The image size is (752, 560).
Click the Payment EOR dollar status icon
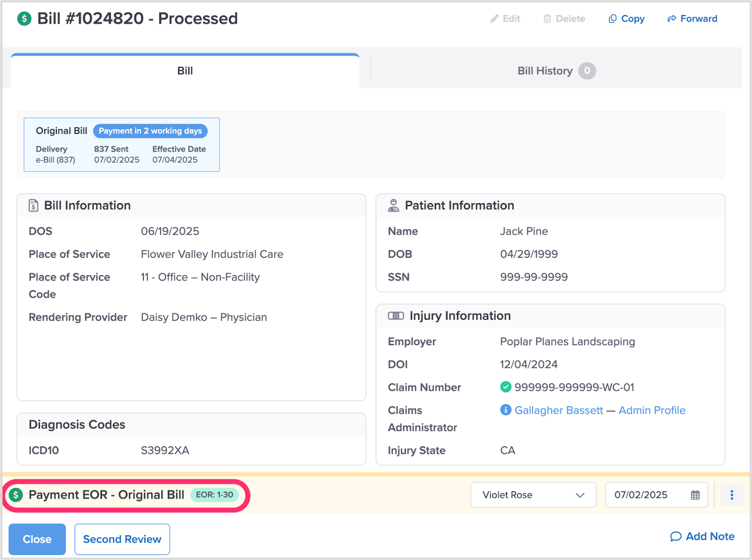pyautogui.click(x=16, y=495)
